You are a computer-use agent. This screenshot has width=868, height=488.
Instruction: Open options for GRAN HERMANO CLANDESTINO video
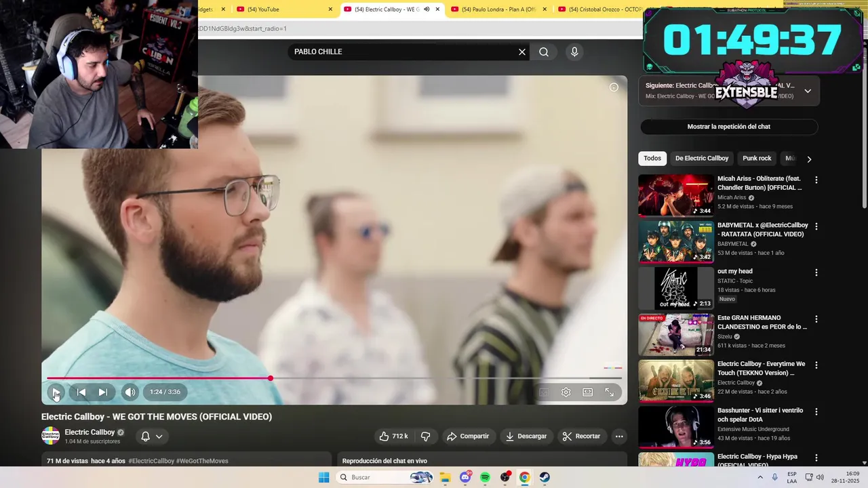pos(816,319)
